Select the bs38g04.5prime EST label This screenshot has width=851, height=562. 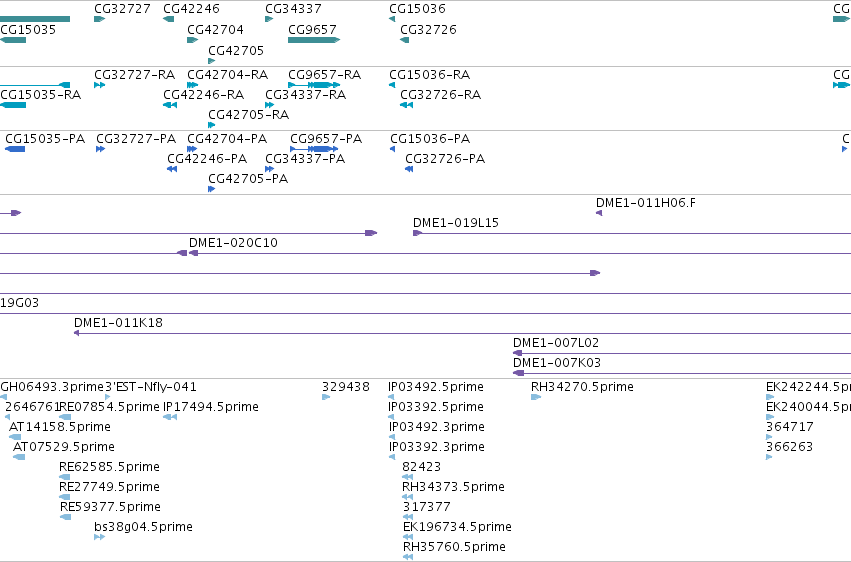pos(143,527)
